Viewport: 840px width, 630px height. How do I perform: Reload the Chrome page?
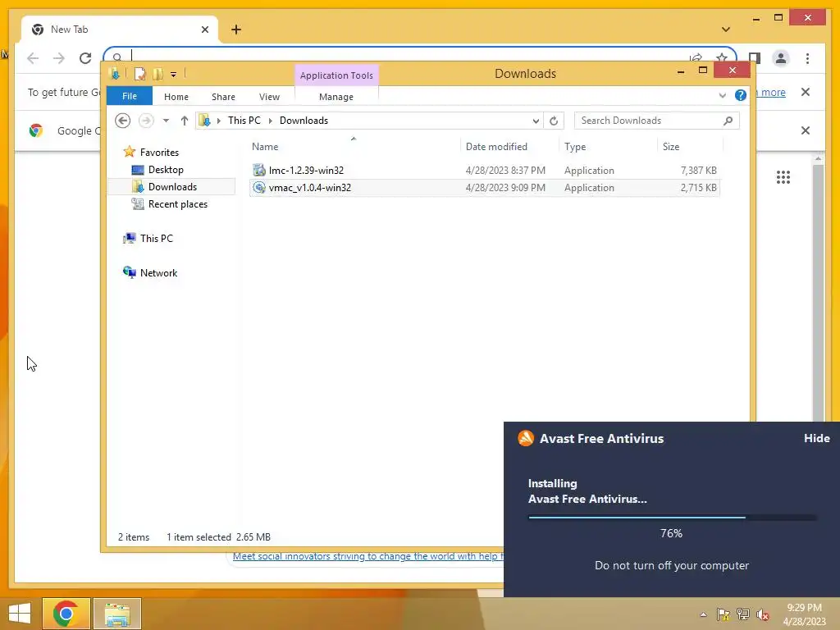tap(85, 58)
